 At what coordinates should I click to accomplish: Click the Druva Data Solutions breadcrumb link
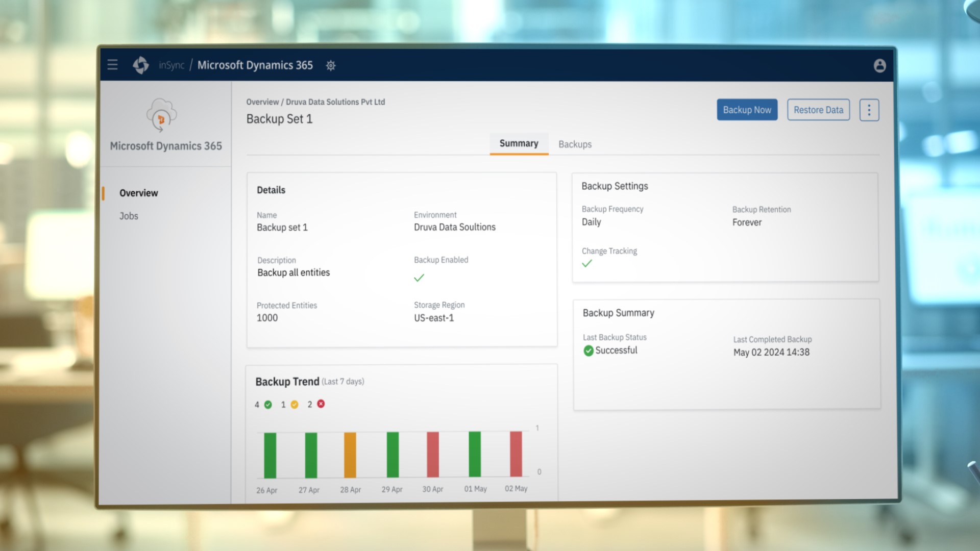(334, 102)
